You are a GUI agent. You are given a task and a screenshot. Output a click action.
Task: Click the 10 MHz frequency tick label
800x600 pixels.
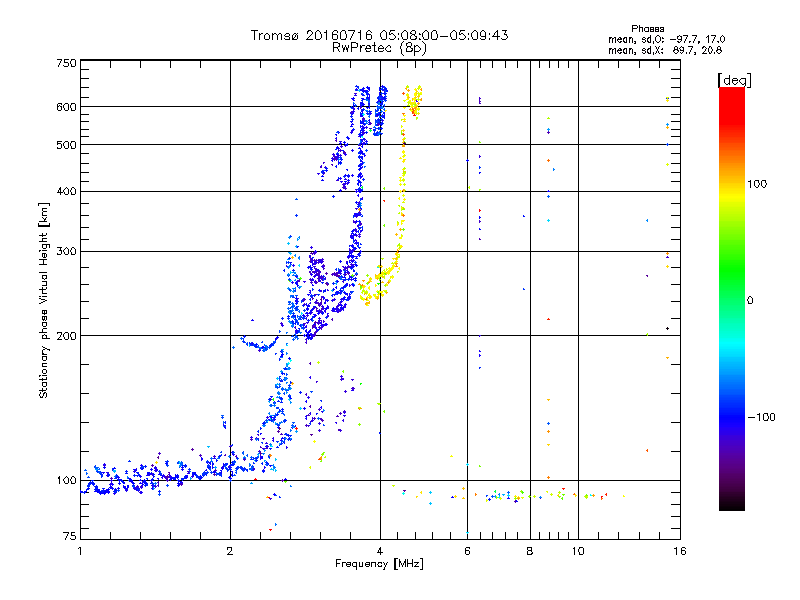[x=578, y=551]
